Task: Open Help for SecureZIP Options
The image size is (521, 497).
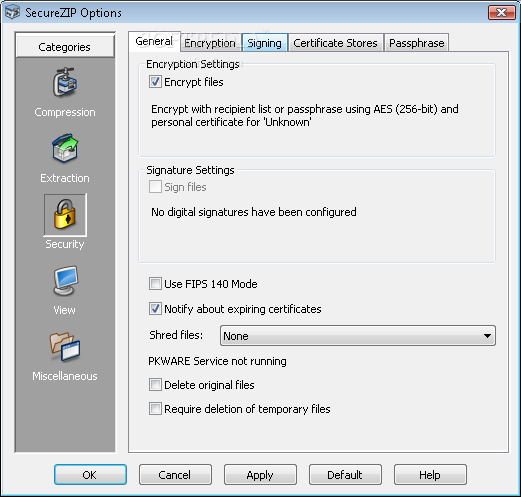Action: coord(430,474)
